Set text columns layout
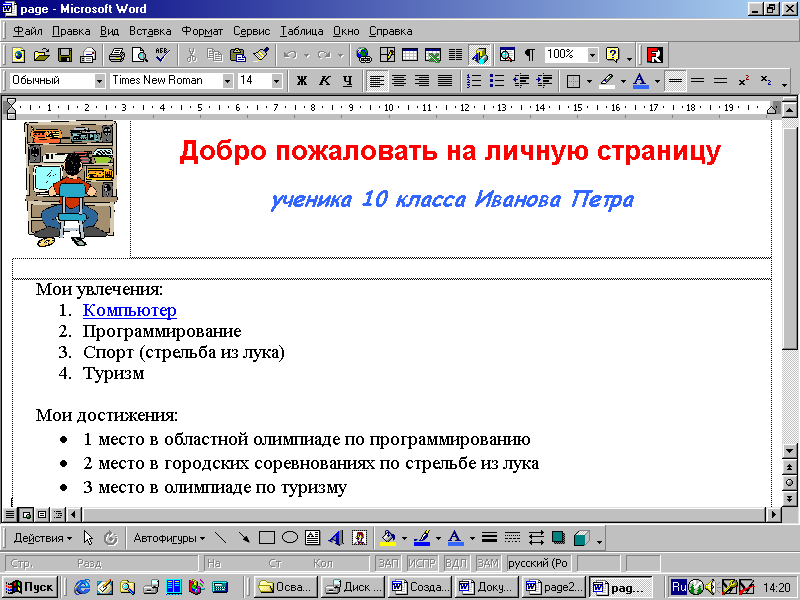The image size is (800, 600). (x=456, y=55)
